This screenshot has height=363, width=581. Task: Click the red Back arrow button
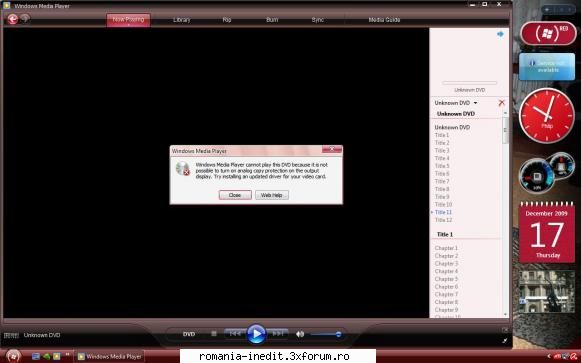tap(13, 19)
